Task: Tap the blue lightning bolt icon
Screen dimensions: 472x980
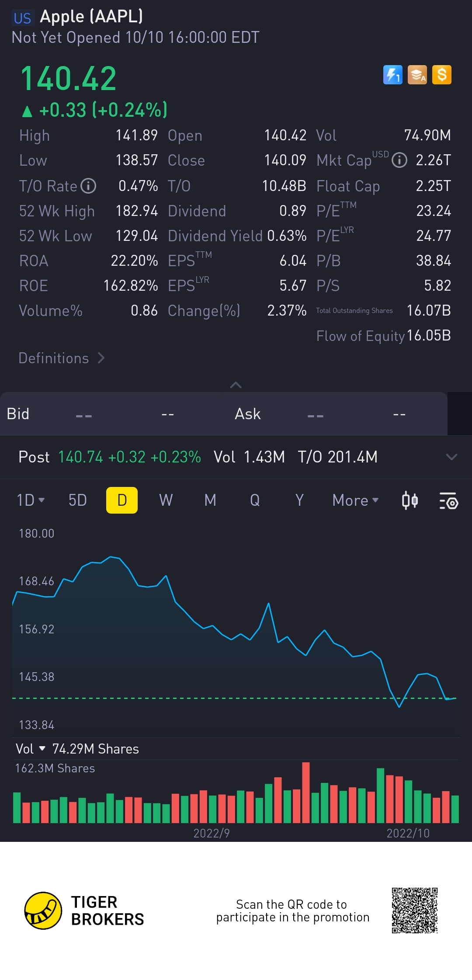Action: pos(392,75)
